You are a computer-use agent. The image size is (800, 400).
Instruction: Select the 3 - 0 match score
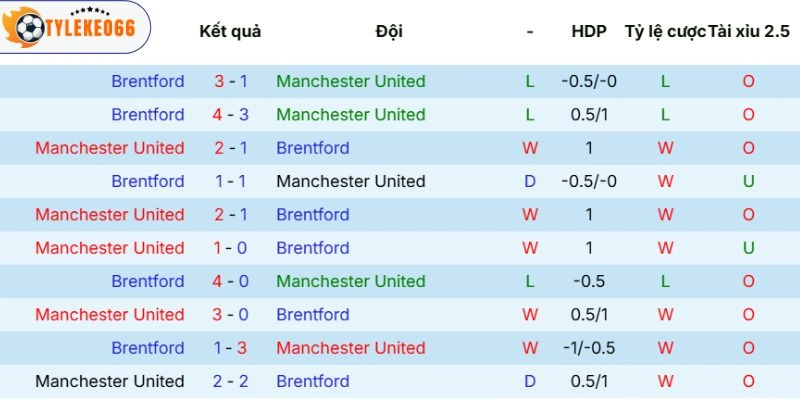(x=230, y=315)
